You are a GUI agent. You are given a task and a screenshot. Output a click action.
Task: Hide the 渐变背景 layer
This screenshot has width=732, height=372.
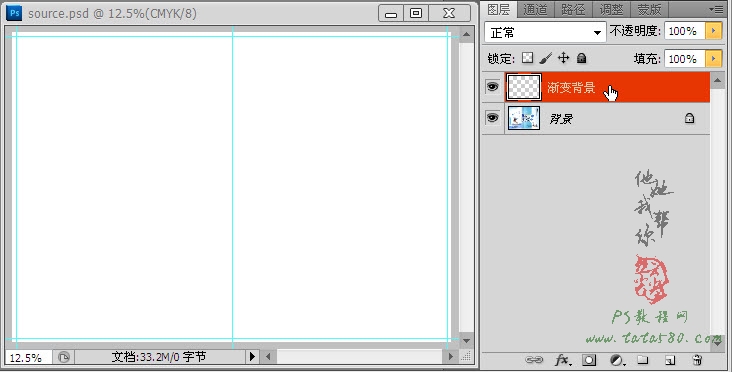coord(493,87)
